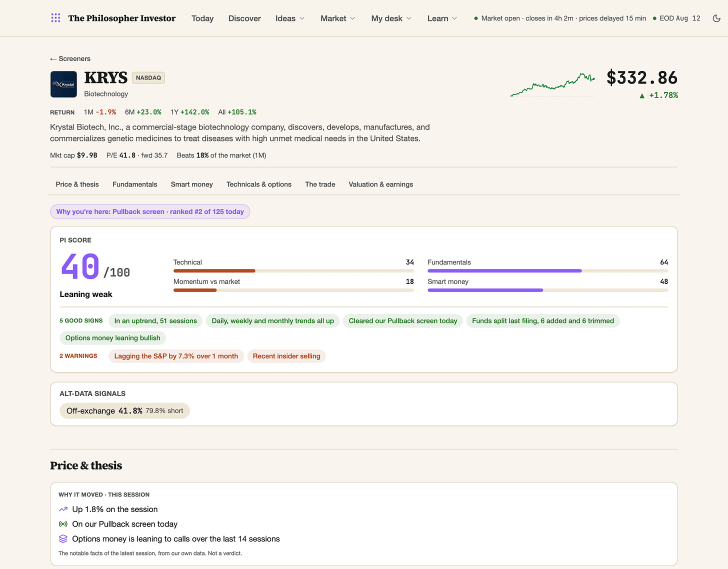This screenshot has height=569, width=728.
Task: Switch to The trade tab
Action: 320,184
